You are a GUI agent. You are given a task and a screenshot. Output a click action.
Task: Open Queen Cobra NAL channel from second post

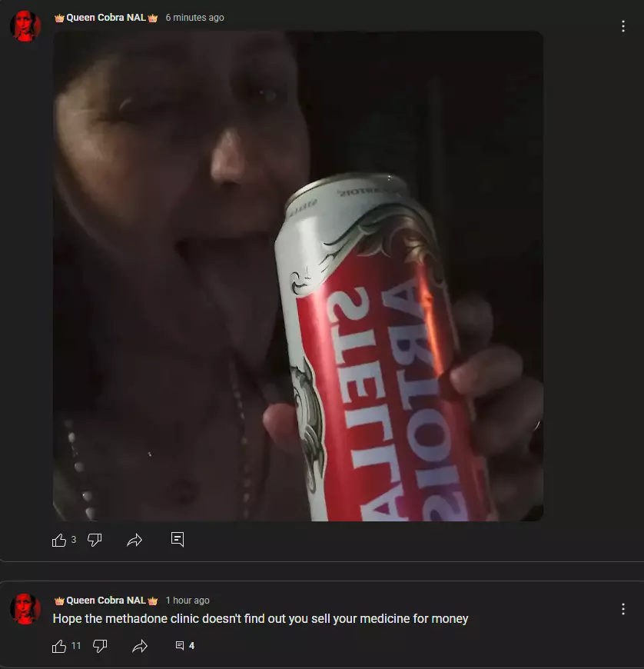coord(106,601)
